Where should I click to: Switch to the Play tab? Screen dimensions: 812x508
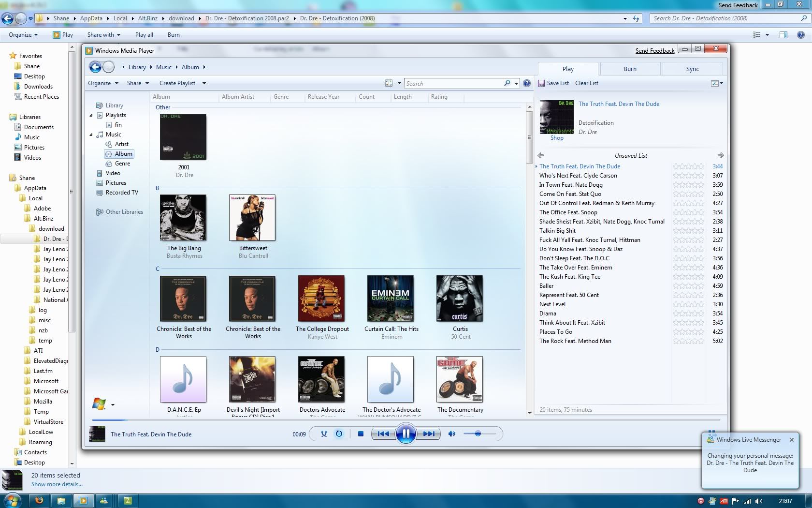pyautogui.click(x=568, y=69)
